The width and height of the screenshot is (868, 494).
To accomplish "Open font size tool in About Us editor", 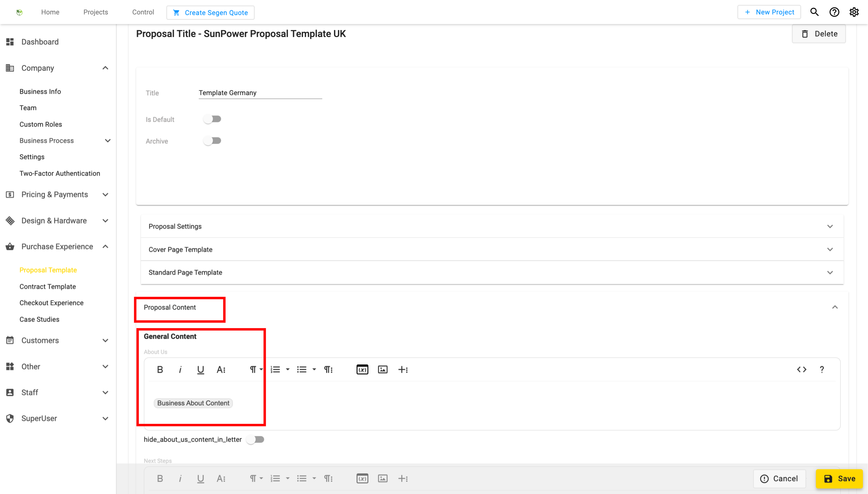I will point(221,370).
